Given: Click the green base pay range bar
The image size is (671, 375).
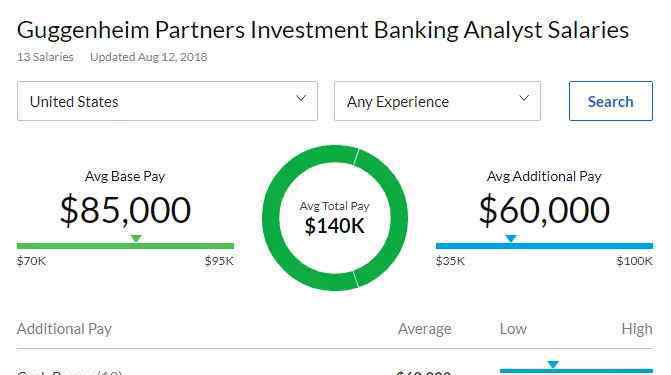Looking at the screenshot, I should point(125,246).
